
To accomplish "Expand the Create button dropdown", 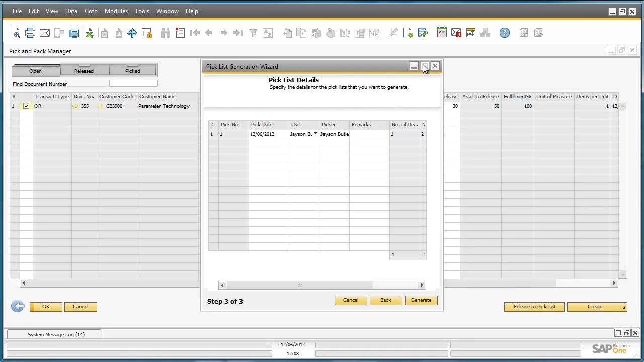I will coord(624,307).
